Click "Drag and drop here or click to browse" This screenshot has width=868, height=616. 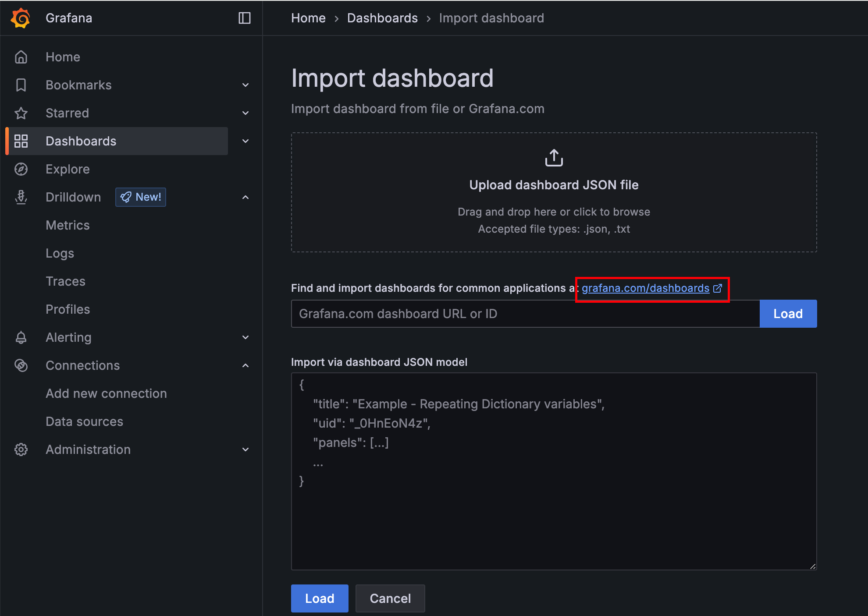pos(554,212)
